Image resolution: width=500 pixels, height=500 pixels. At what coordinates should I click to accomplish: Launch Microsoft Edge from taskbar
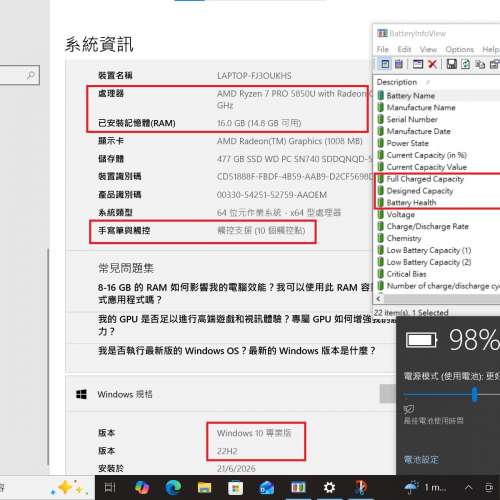173,488
